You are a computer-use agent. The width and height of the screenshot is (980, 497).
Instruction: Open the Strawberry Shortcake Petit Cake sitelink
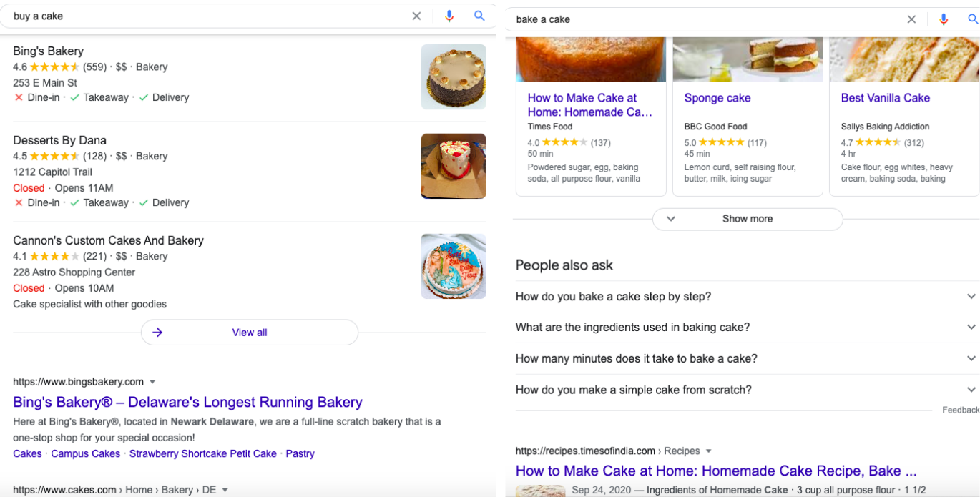point(202,453)
